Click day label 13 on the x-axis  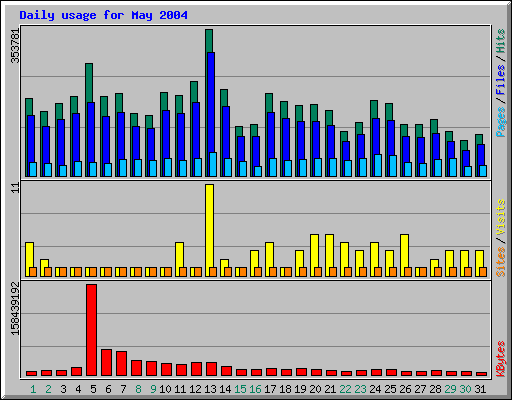click(210, 389)
